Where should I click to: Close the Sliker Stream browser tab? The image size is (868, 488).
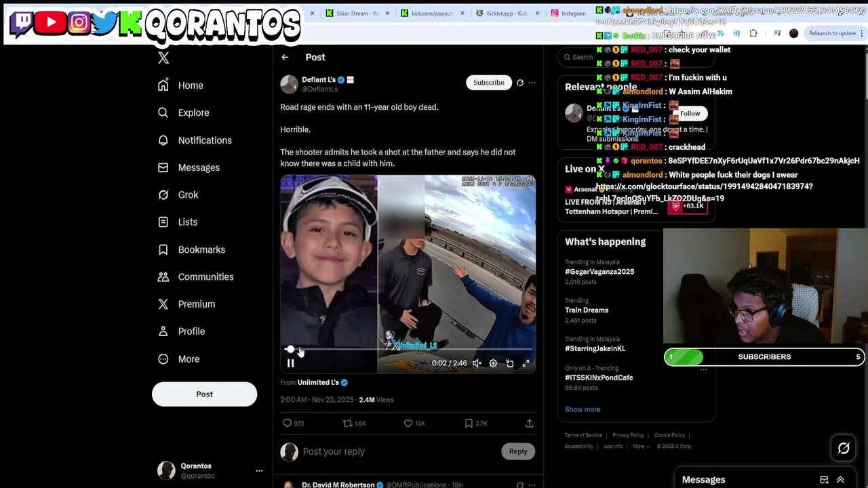[x=387, y=14]
